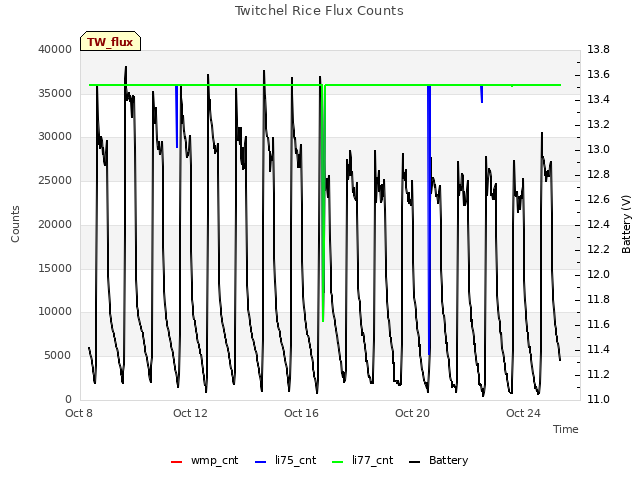This screenshot has width=640, height=480.
Task: Click the 5000 Counts axis label
Action: (x=58, y=356)
